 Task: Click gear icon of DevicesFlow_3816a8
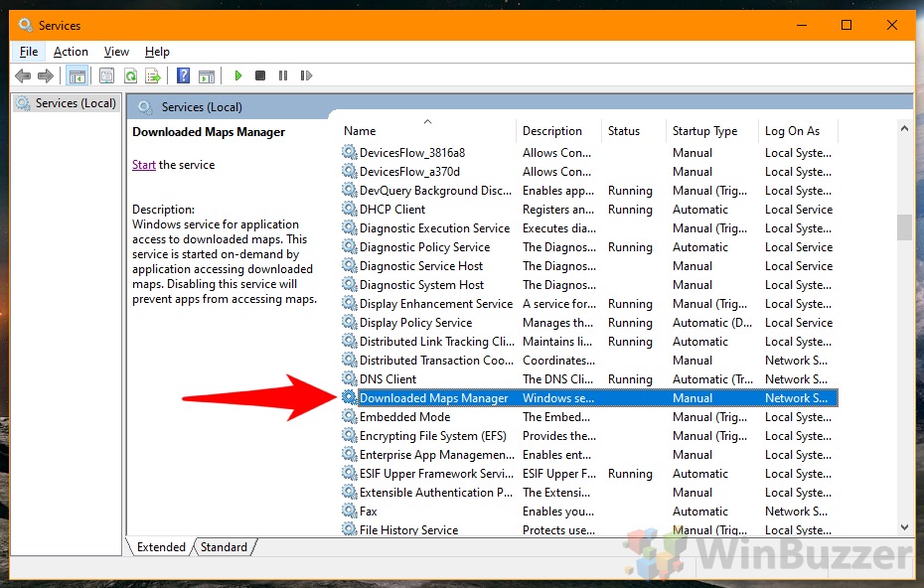pyautogui.click(x=350, y=153)
